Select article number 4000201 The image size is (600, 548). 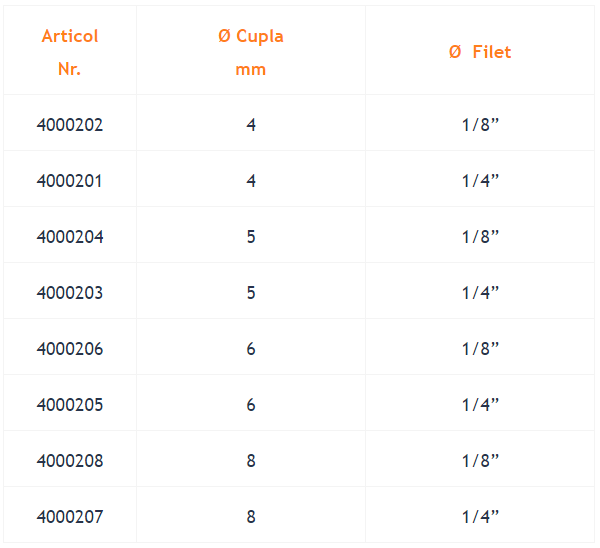coord(70,181)
